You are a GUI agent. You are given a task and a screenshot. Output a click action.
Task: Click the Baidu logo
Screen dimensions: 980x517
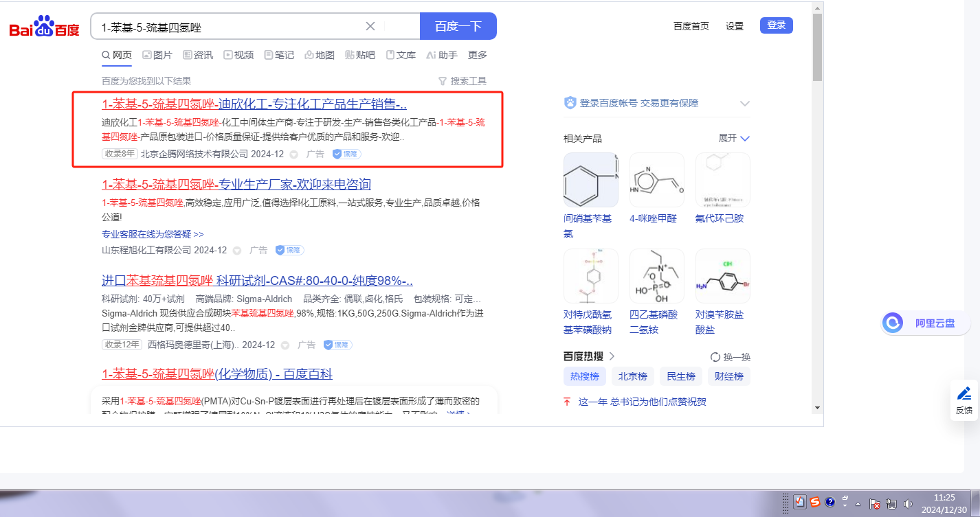44,27
